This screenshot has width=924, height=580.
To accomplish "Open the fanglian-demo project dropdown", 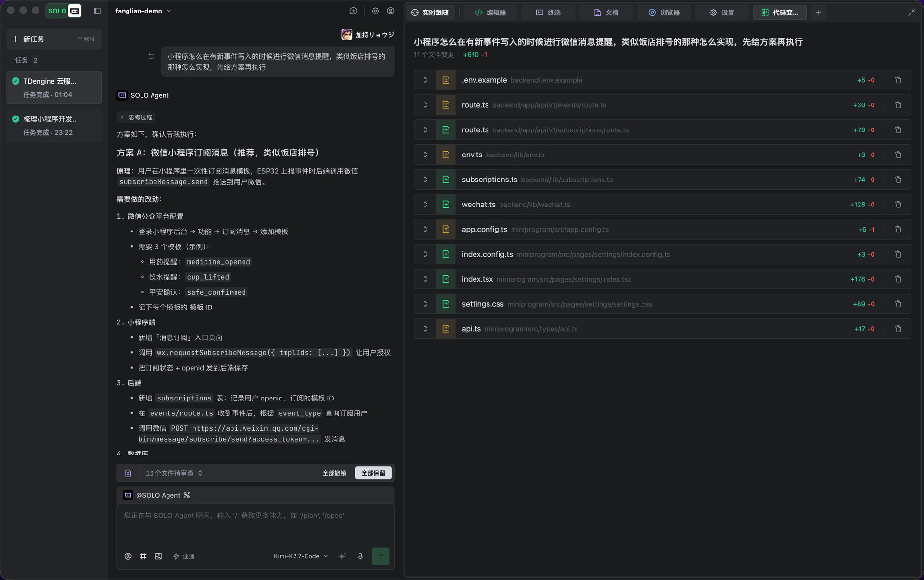I will click(x=143, y=11).
